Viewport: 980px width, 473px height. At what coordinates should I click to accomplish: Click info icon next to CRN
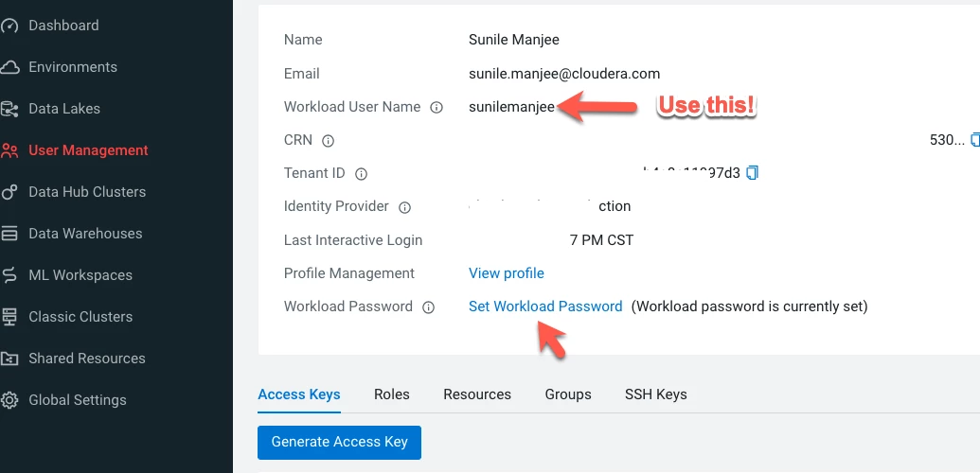pos(328,141)
